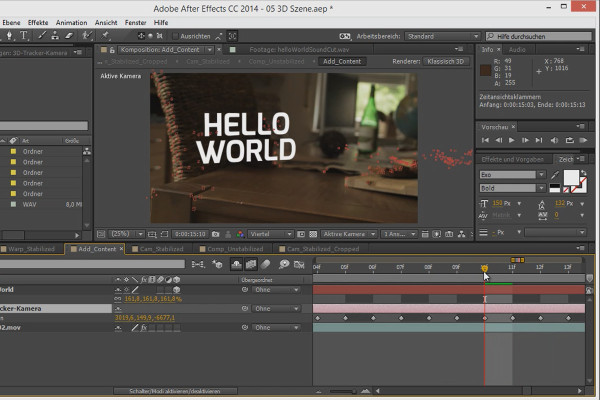This screenshot has height=400, width=600.
Task: Click the graph editor icon in timeline
Action: [299, 264]
